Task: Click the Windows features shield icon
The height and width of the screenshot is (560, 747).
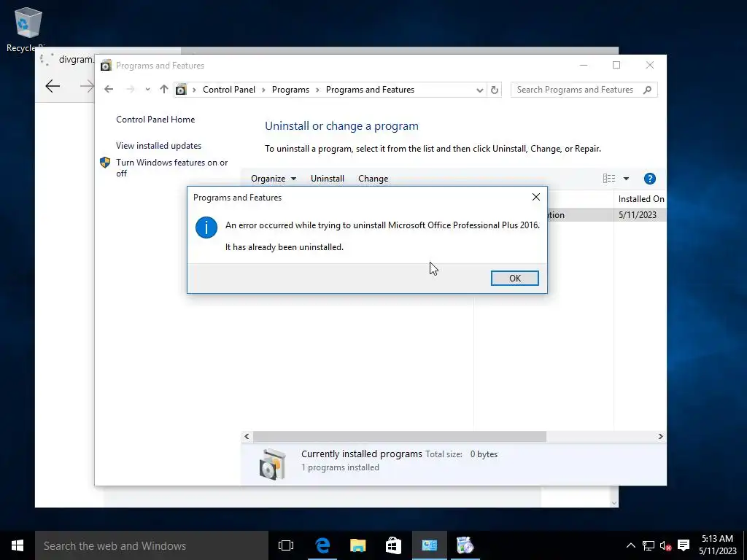Action: [x=105, y=163]
